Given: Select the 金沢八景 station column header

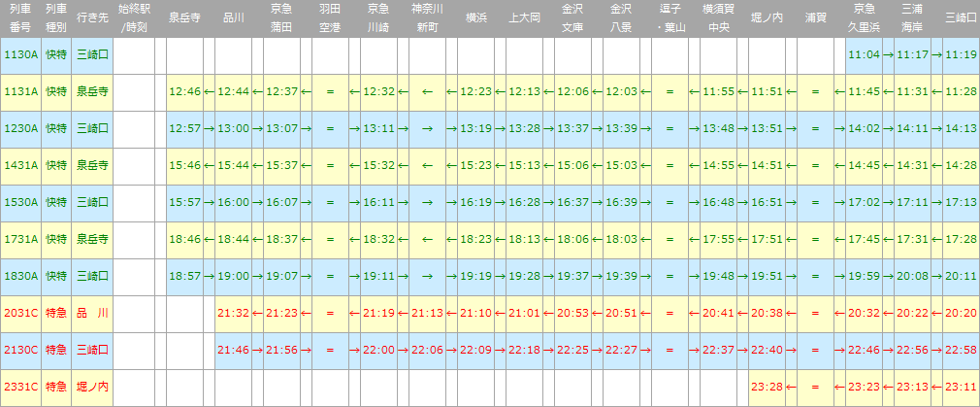Looking at the screenshot, I should click(621, 18).
